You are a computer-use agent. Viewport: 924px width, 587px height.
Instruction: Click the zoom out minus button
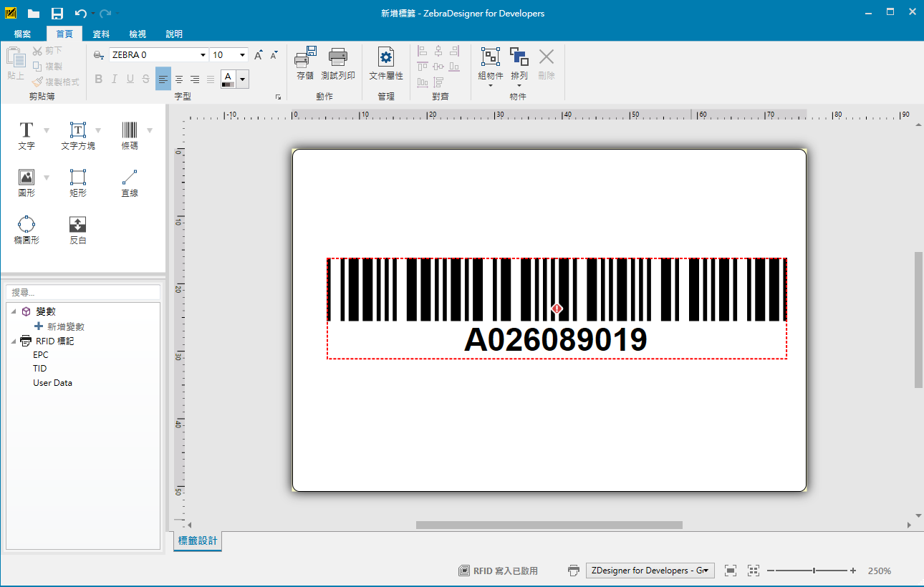click(771, 571)
